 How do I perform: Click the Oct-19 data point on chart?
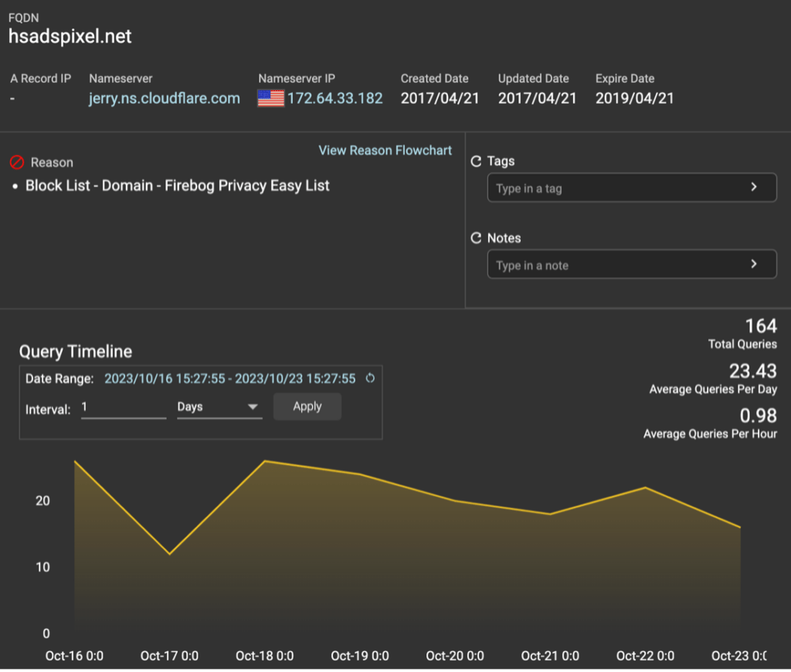(x=360, y=474)
